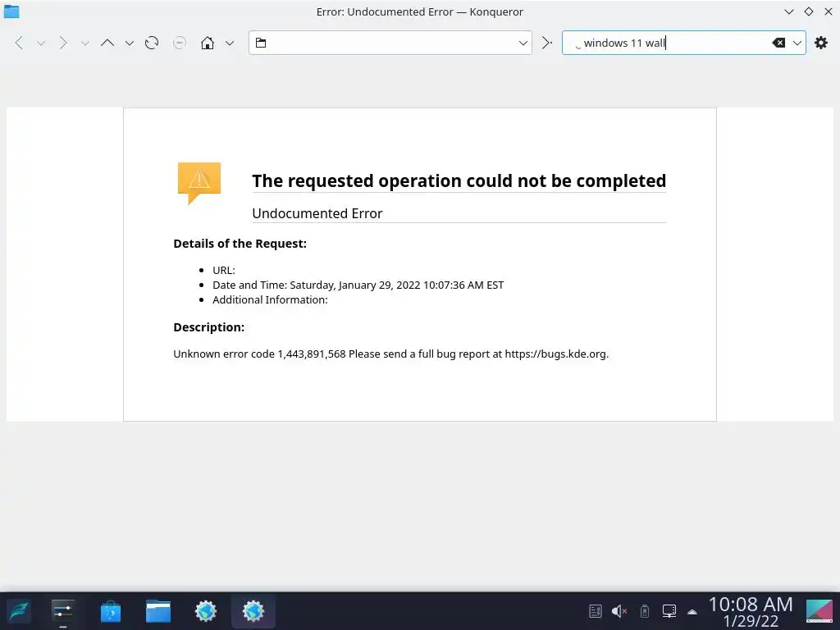Image resolution: width=840 pixels, height=630 pixels.
Task: Close the Konqueror window
Action: (829, 11)
